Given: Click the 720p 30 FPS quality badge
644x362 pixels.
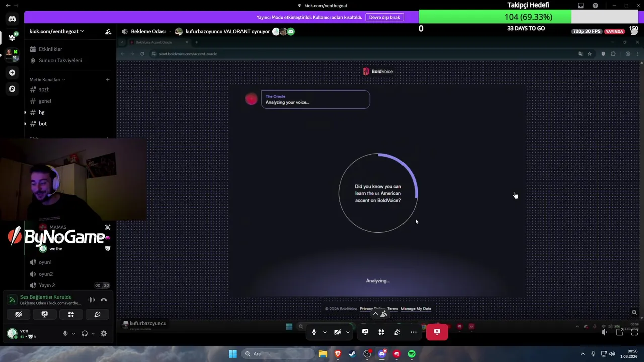Looking at the screenshot, I should coord(586,31).
